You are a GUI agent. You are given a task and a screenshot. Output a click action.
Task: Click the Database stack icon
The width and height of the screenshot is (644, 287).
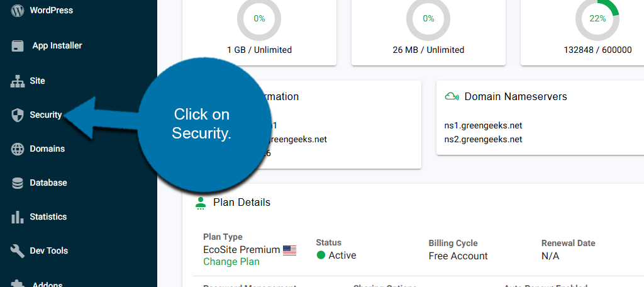18,183
